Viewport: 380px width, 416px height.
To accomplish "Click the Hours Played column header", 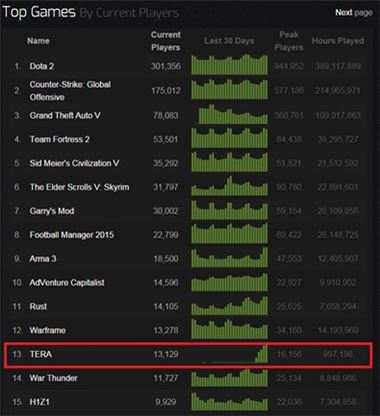I will click(x=338, y=41).
